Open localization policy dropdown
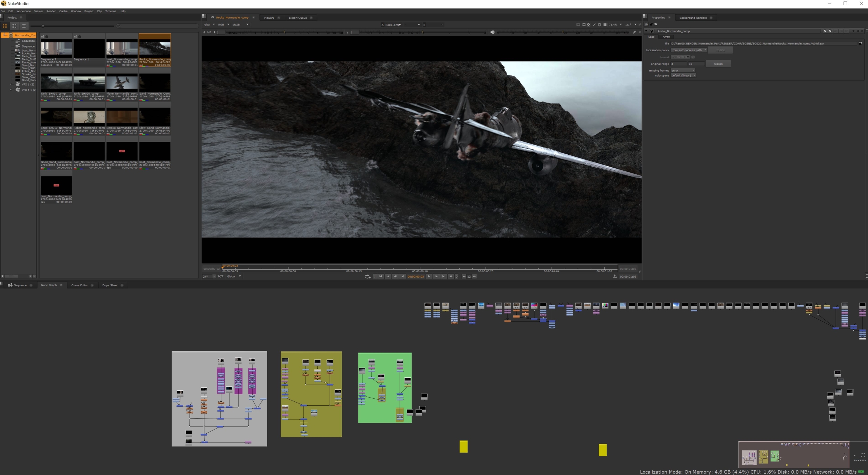The width and height of the screenshot is (868, 475). (x=689, y=50)
